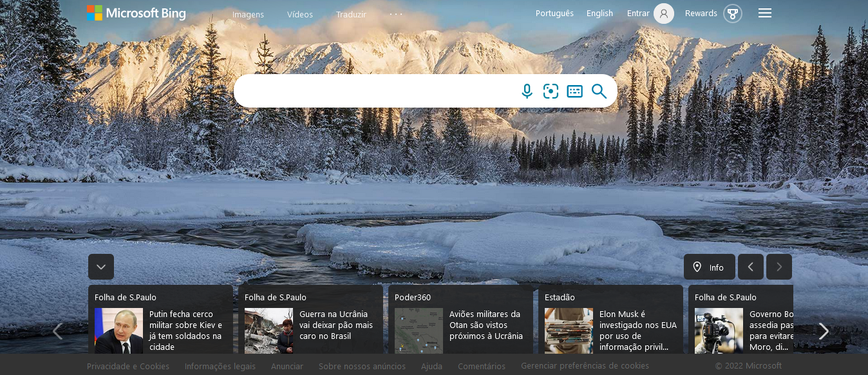The image size is (868, 375).
Task: Open the Elon Musk news article thumbnail
Action: (x=569, y=330)
